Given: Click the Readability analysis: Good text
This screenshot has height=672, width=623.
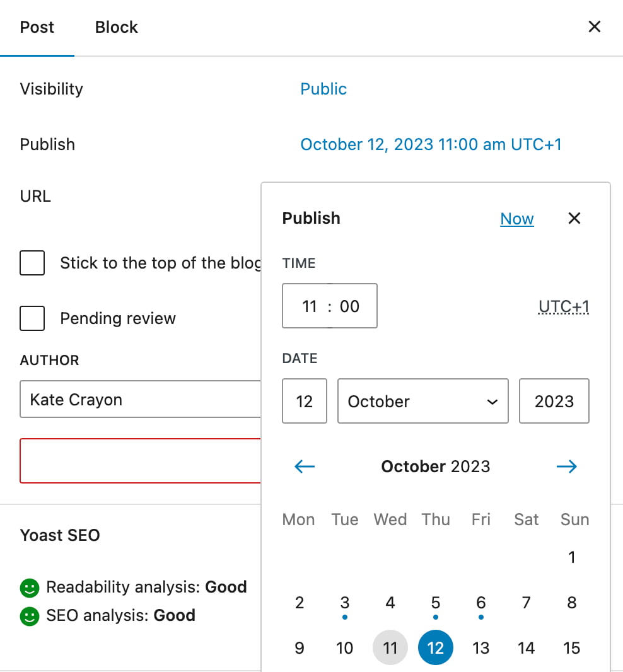Looking at the screenshot, I should (x=147, y=587).
